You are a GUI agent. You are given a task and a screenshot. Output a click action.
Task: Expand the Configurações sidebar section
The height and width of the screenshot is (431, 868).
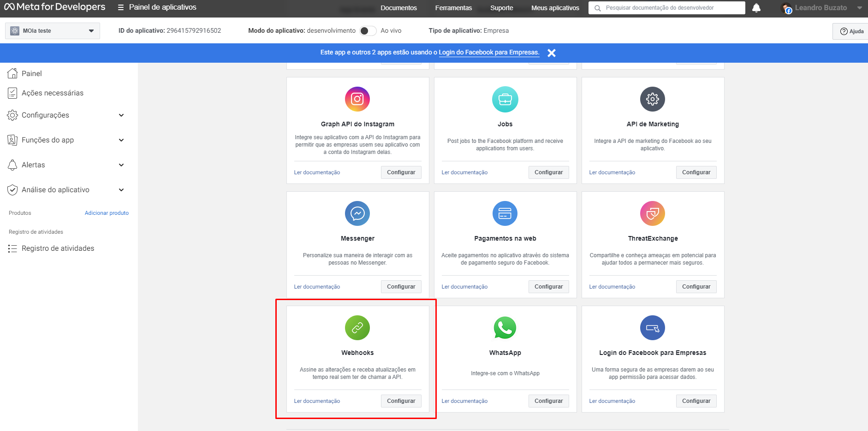coord(121,115)
